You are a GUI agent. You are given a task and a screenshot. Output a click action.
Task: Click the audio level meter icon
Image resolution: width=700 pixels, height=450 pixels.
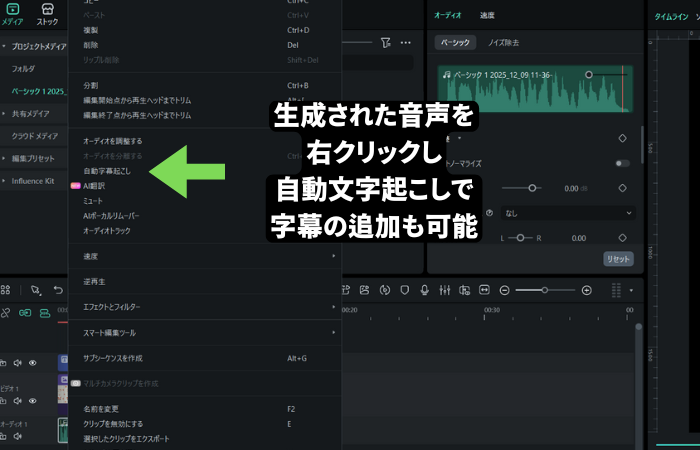[x=616, y=290]
